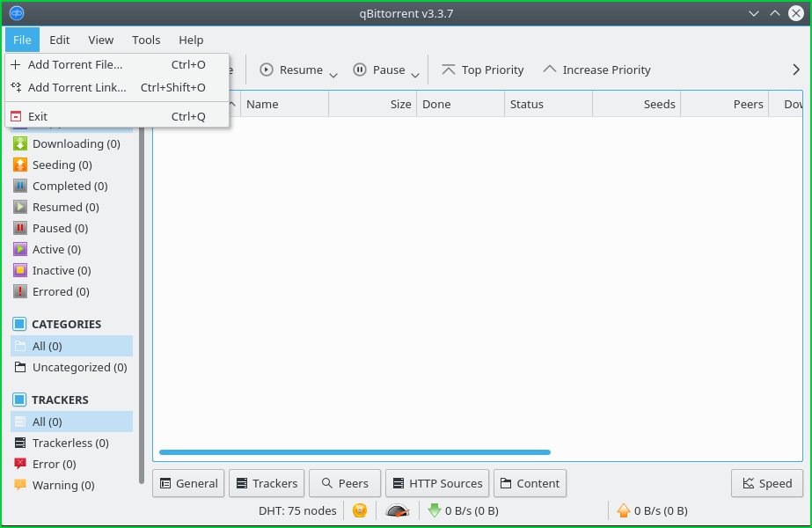Select the Errored torrents icon
This screenshot has height=528, width=812.
20,291
